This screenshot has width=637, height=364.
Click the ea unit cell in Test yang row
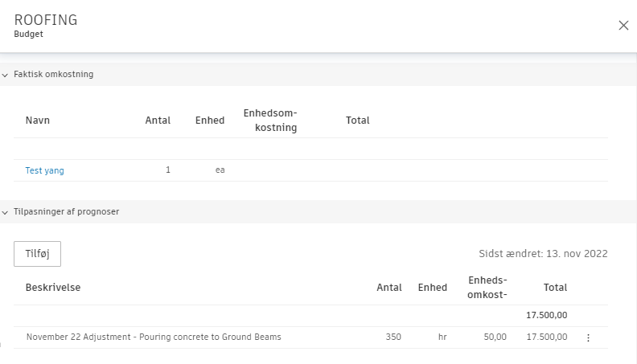(x=220, y=170)
